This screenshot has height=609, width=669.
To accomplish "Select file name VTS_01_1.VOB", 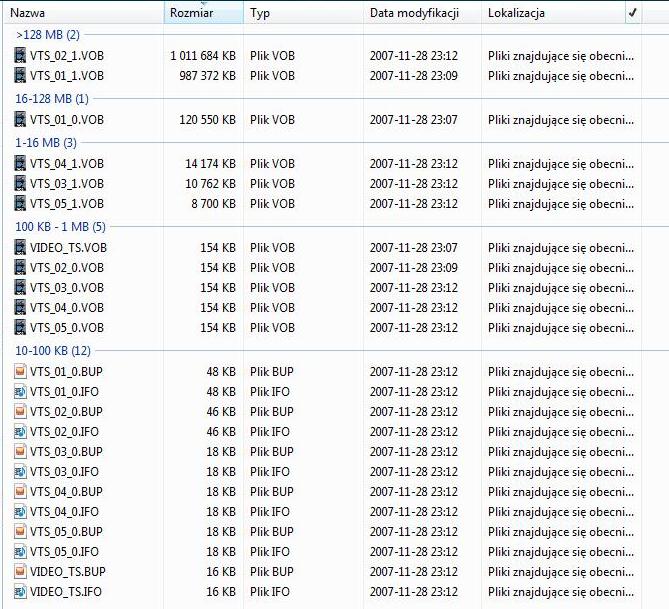I will click(67, 76).
